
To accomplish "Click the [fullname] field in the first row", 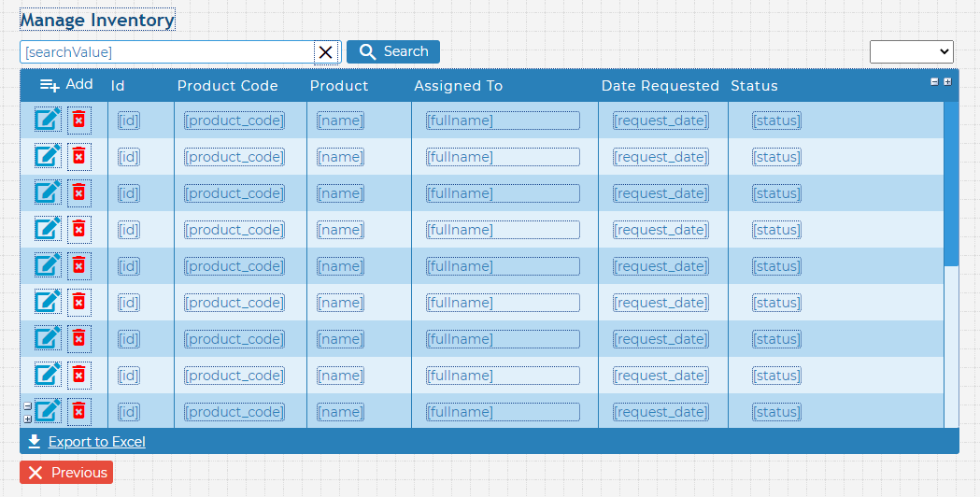I will (x=503, y=121).
